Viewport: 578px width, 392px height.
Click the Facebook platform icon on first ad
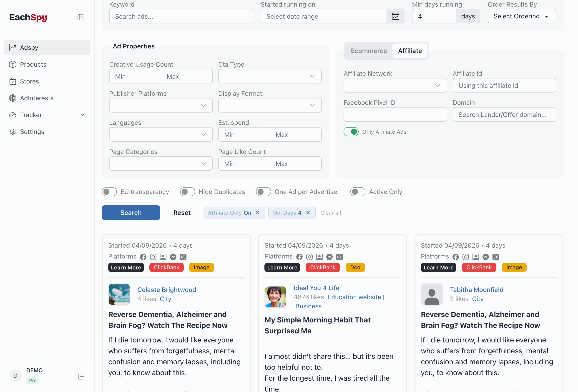click(x=143, y=257)
